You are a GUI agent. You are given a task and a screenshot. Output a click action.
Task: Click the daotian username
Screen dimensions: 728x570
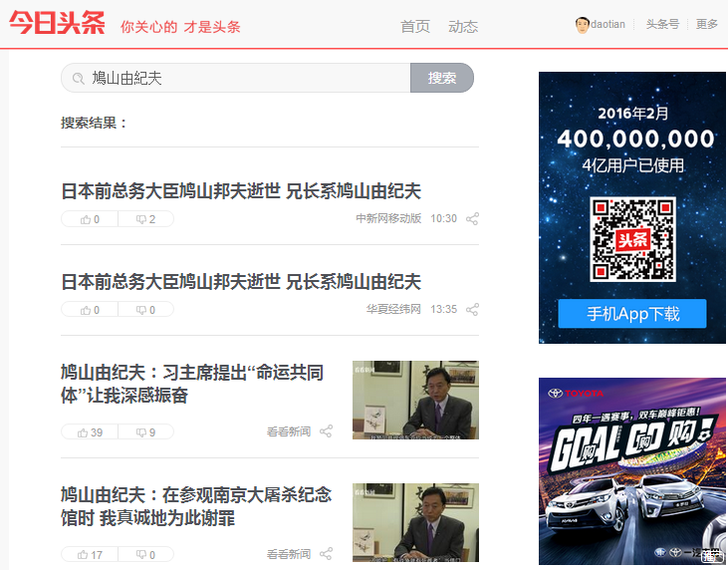point(607,24)
